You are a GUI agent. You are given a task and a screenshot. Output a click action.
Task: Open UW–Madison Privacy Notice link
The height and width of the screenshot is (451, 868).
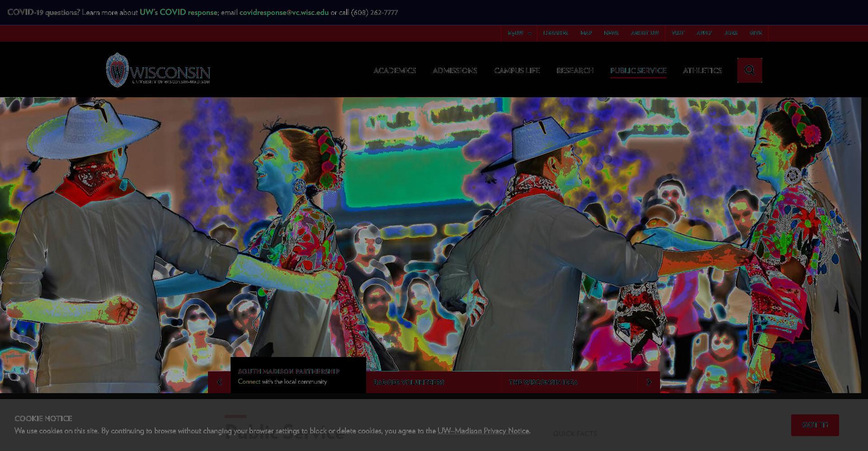tap(483, 431)
